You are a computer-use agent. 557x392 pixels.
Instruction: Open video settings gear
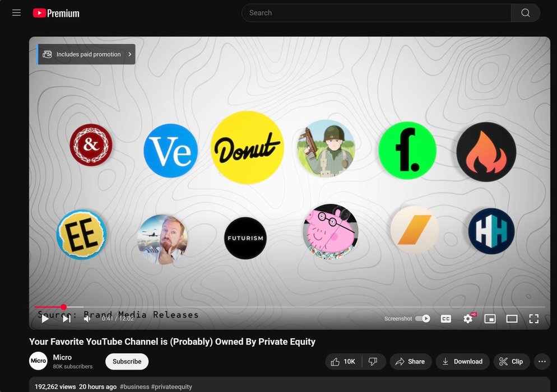click(x=468, y=319)
